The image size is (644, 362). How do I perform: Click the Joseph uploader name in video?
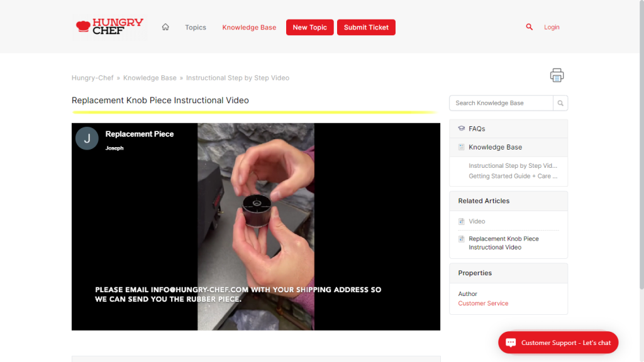(x=114, y=148)
